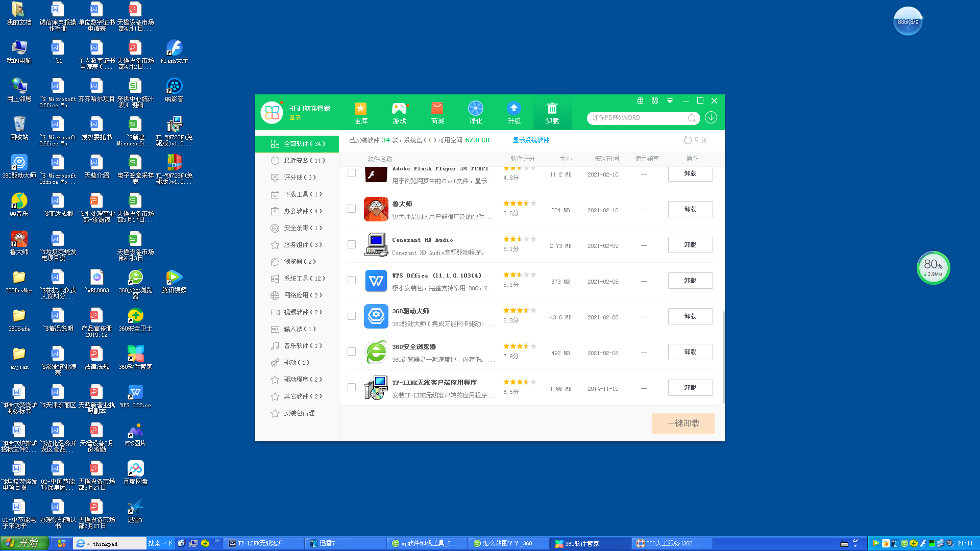Toggle checkbox for 360安全浏览器 entry
The width and height of the screenshot is (980, 551).
pos(351,351)
